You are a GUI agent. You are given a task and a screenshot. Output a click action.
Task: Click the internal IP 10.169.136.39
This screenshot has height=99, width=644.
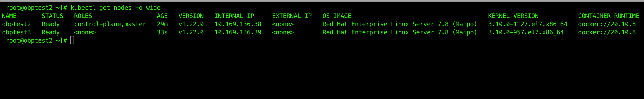coord(238,33)
